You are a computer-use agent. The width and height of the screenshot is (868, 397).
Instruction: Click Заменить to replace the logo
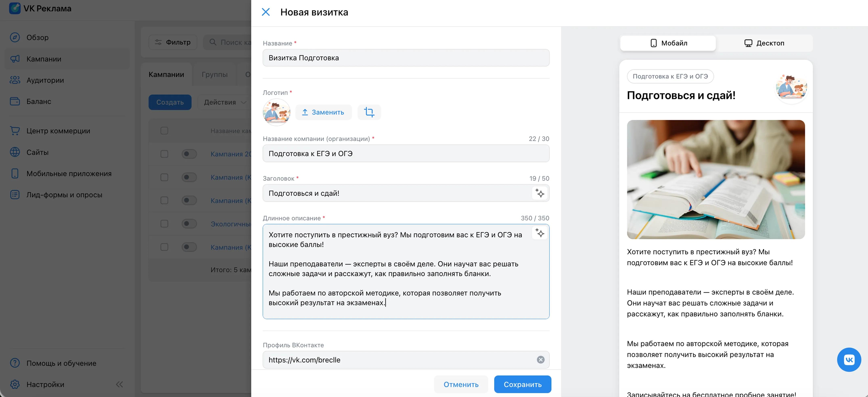[x=323, y=112]
